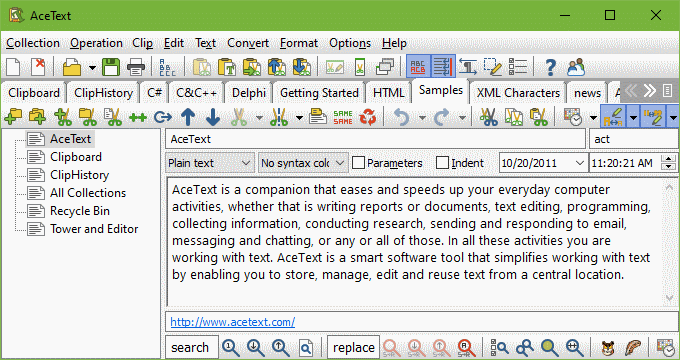Click clipboard icon with green T
The image size is (680, 360).
[x=226, y=67]
